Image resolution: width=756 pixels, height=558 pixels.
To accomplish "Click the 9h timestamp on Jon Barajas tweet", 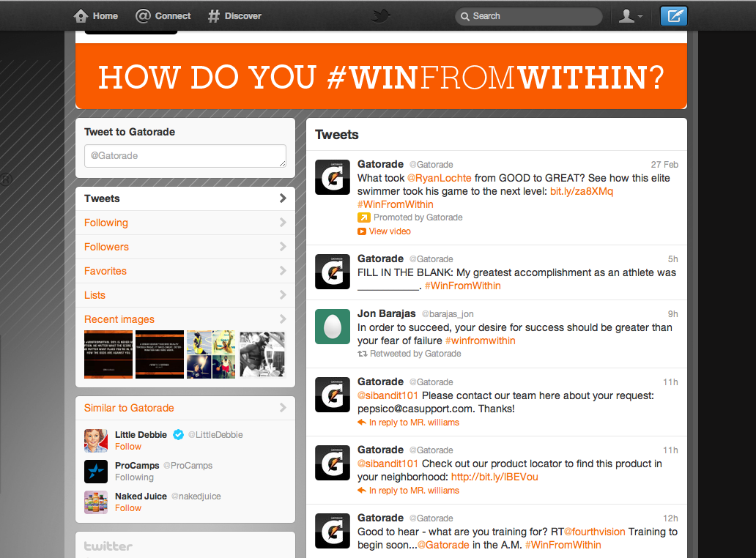I will [x=673, y=314].
